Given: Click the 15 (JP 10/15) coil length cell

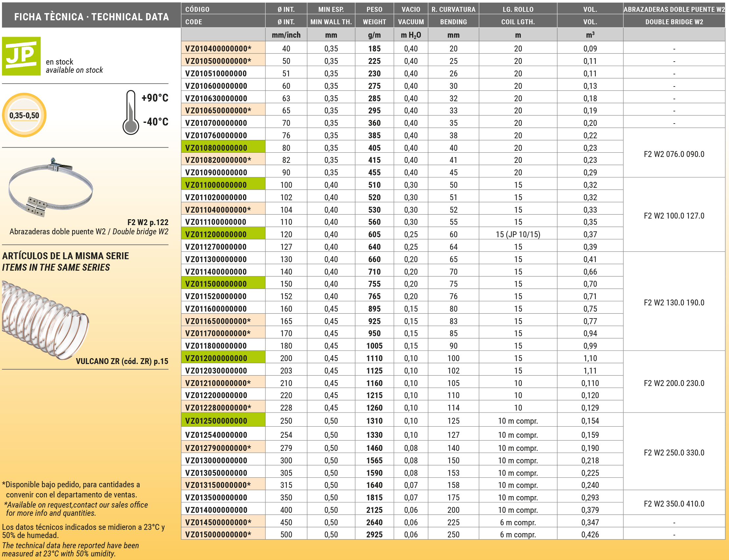Looking at the screenshot, I should [518, 234].
